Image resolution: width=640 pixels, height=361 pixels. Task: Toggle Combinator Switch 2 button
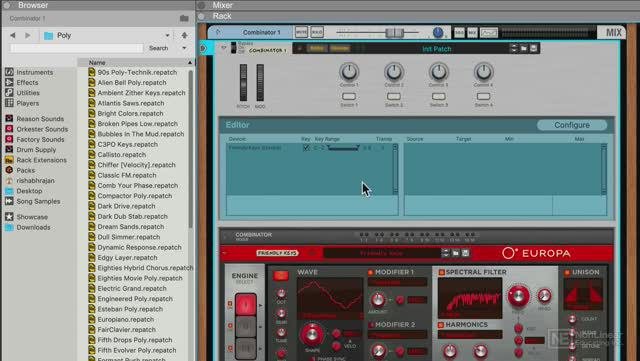point(393,96)
